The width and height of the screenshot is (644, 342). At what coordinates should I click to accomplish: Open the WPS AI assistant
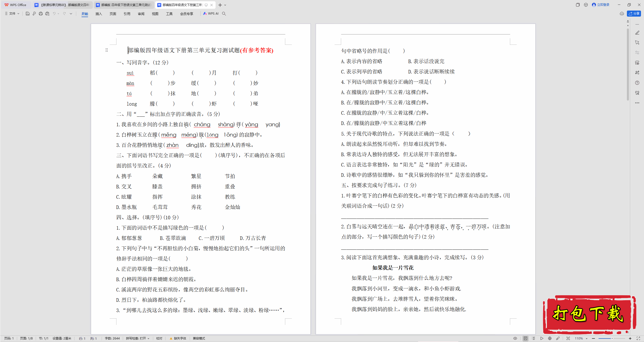coord(211,14)
